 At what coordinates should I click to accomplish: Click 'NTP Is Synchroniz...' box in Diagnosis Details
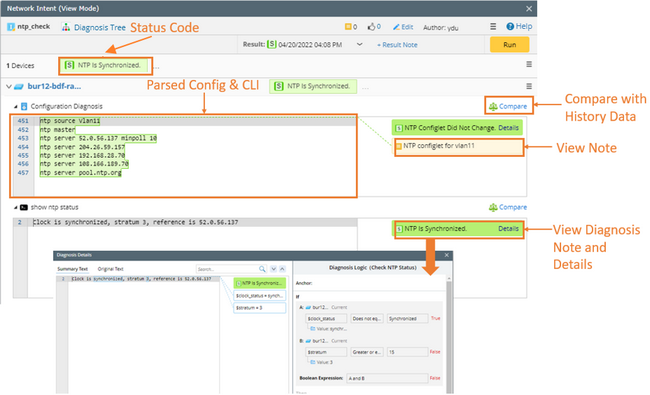pos(260,283)
